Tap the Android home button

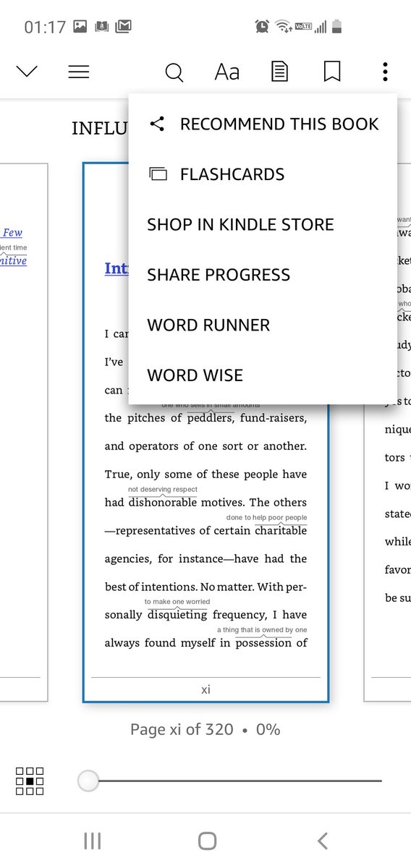pyautogui.click(x=207, y=841)
